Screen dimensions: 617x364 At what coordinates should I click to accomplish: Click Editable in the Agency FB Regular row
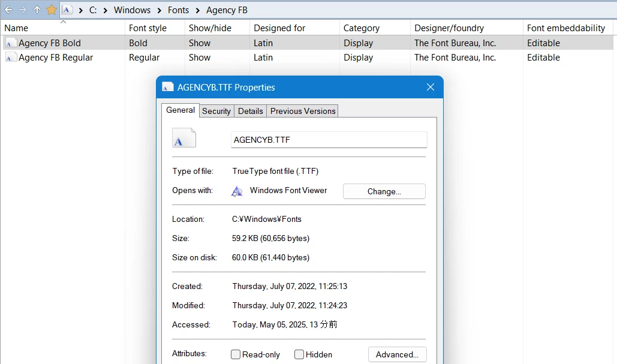(543, 58)
